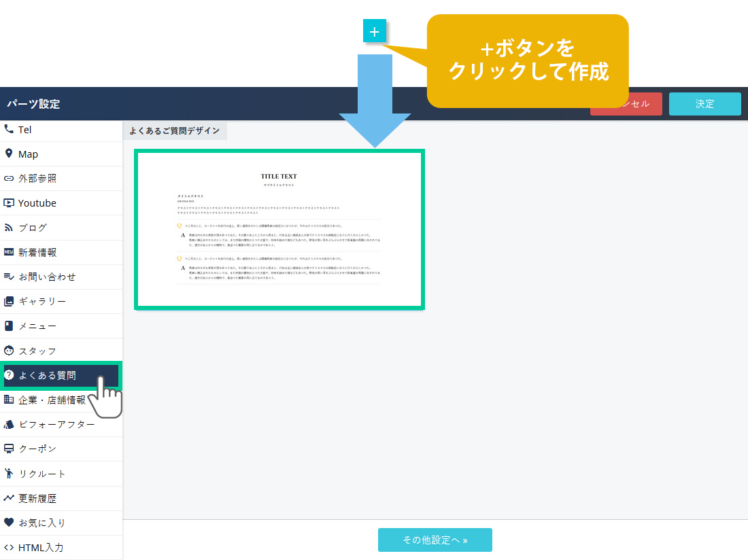The width and height of the screenshot is (748, 560).
Task: Click the 外部参照 link icon
Action: pyautogui.click(x=9, y=179)
